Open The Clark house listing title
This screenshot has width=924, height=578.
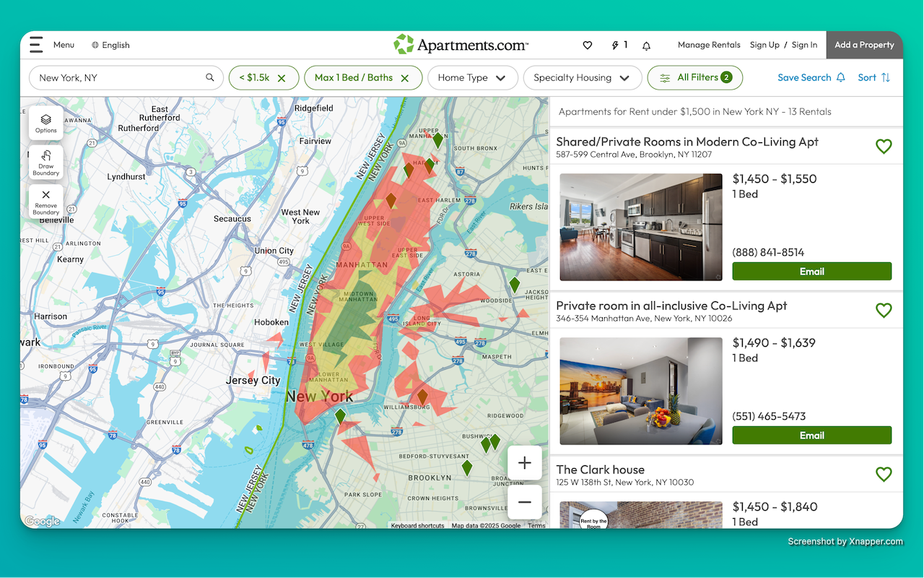pos(600,470)
